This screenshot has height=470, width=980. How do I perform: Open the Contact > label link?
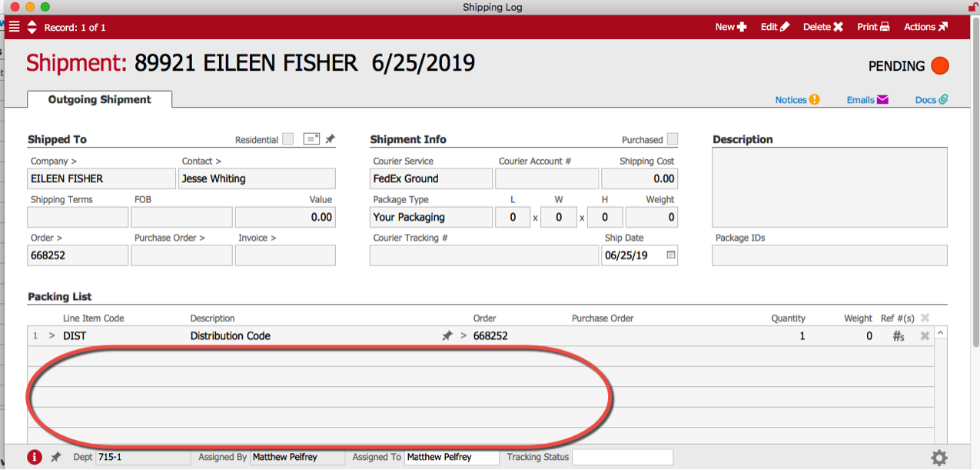201,162
